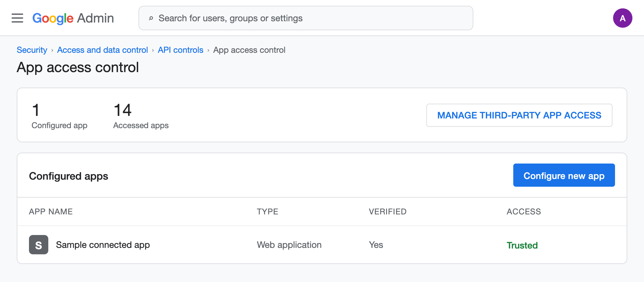Focus the search users, groups or settings field

pos(306,18)
